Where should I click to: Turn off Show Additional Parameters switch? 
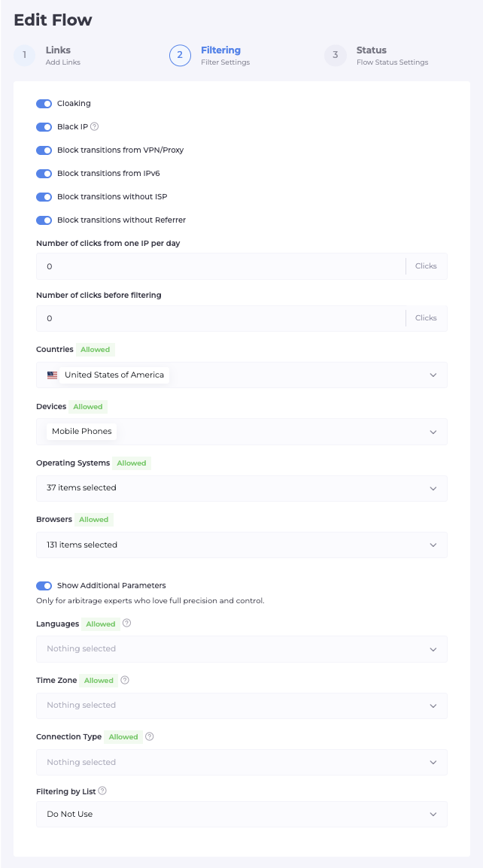point(44,585)
